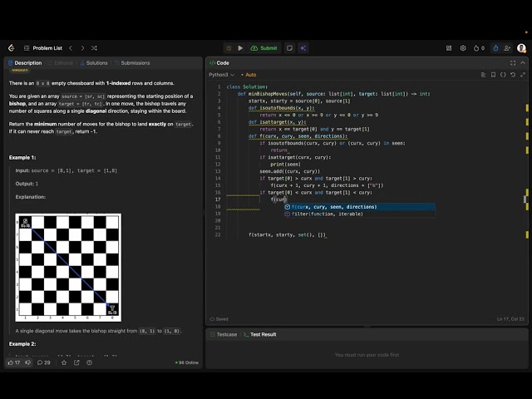Open the AI sparkle assistant icon
The height and width of the screenshot is (399, 532).
[x=303, y=48]
